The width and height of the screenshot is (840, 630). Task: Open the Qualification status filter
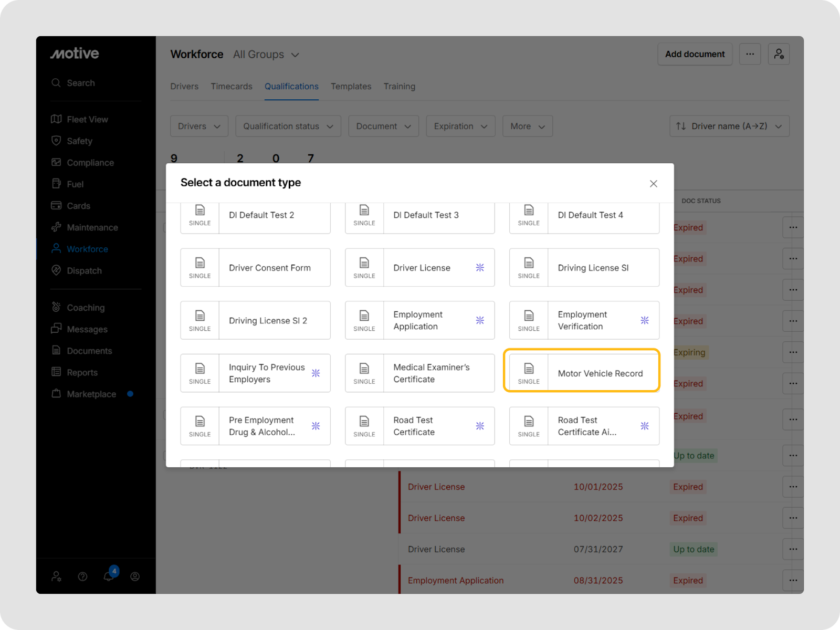288,127
